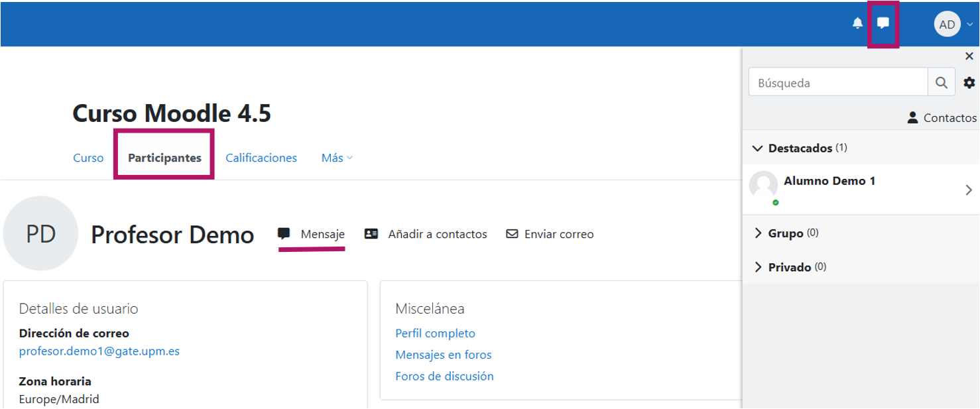980x409 pixels.
Task: Go to the Calificaciones tab
Action: pyautogui.click(x=261, y=158)
